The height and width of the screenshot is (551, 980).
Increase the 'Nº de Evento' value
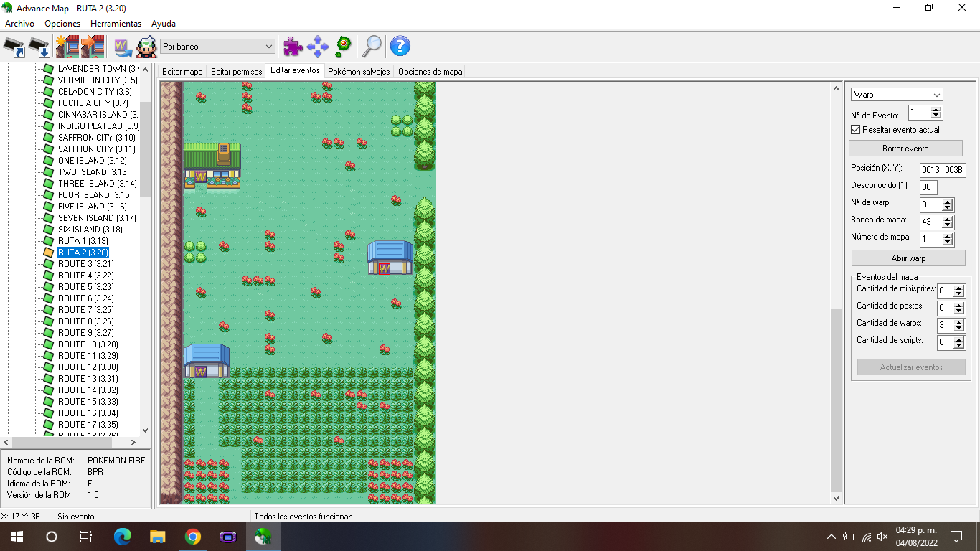[936, 110]
